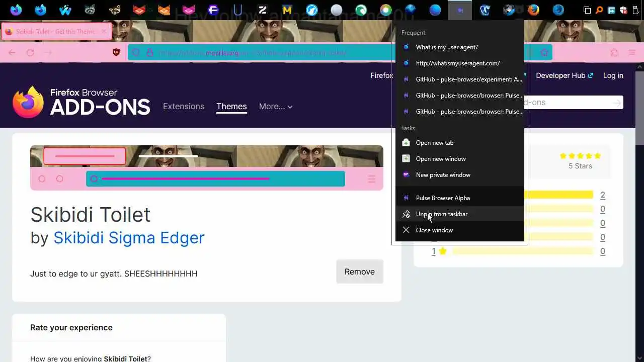Launch Pulse Browser Alpha from jump list
644x362 pixels.
click(460, 198)
